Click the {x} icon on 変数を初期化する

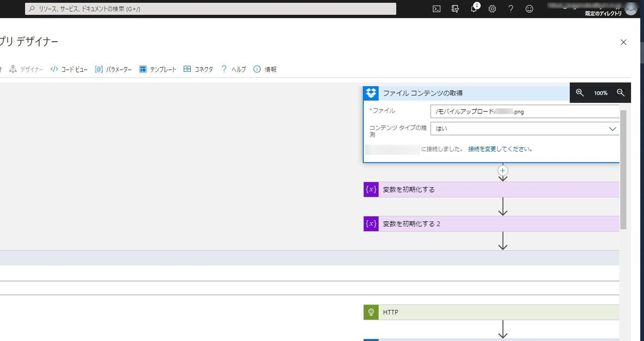tap(371, 189)
